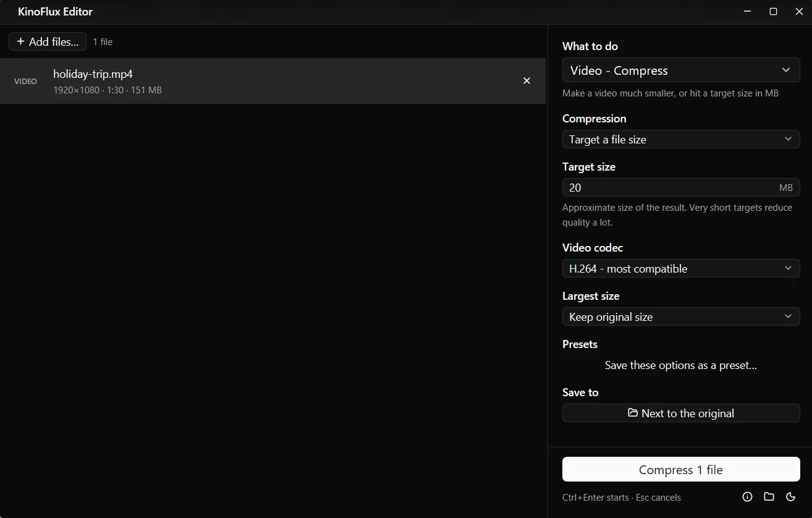
Task: Remove holiday-trip.mp4 from the list
Action: click(527, 81)
